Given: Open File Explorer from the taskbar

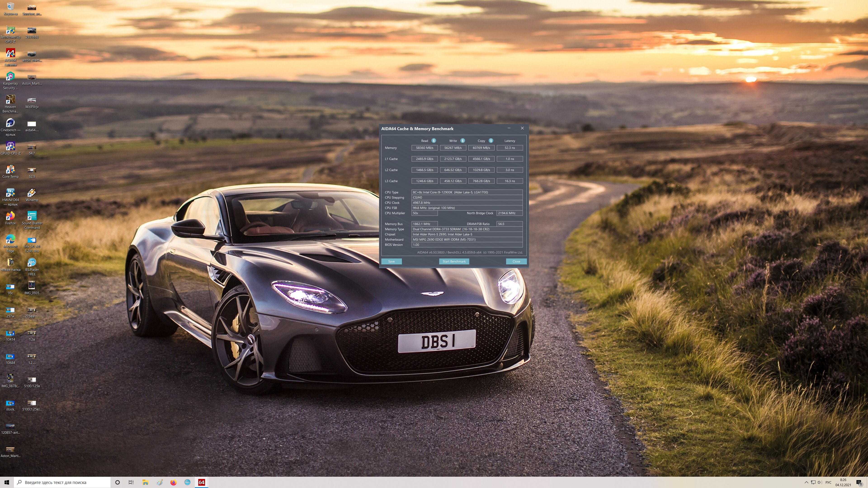Looking at the screenshot, I should pos(145,482).
